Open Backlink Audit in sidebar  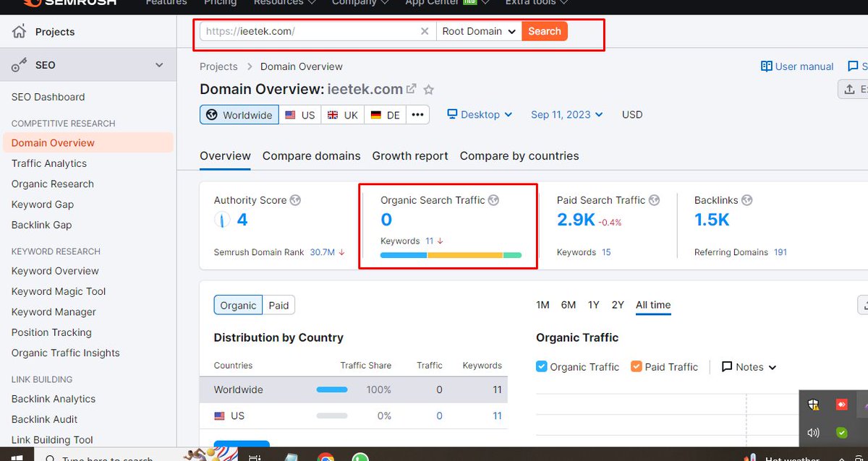[45, 419]
